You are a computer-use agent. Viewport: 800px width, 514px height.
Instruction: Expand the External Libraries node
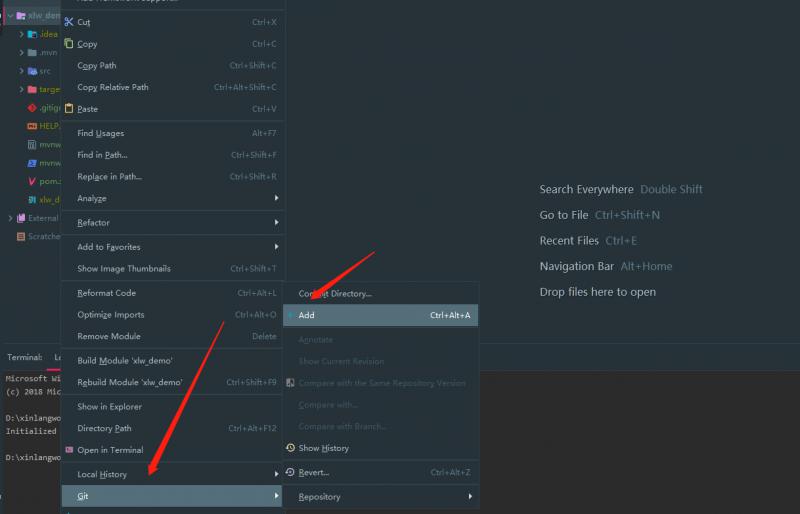10,218
